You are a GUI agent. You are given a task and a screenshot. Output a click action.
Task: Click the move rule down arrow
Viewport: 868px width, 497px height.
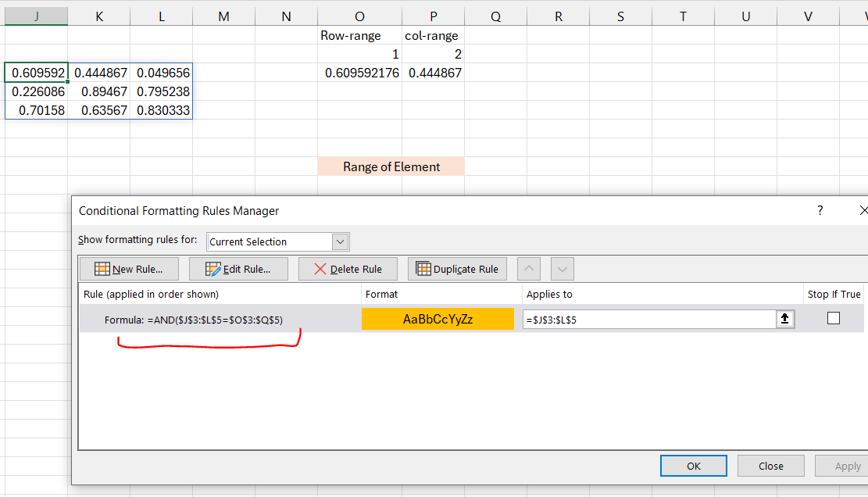562,269
